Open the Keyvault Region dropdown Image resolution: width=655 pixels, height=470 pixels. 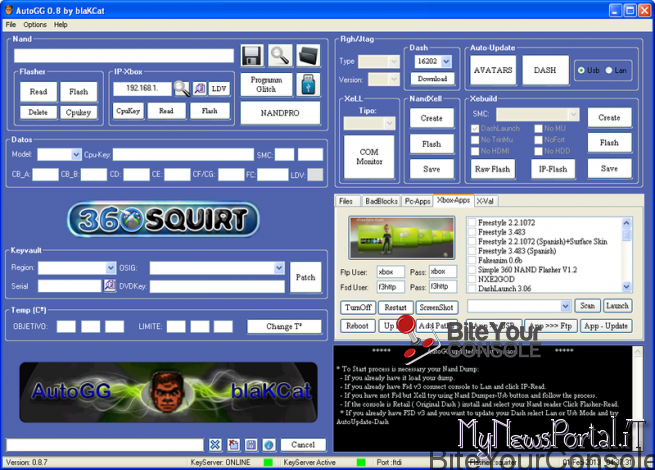(110, 267)
